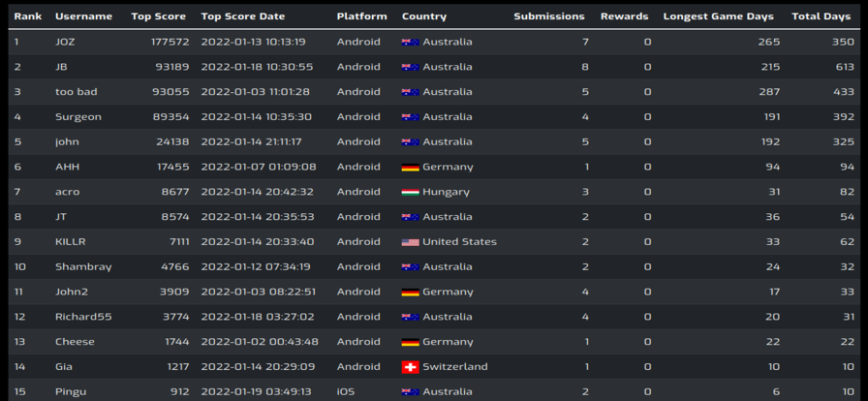Click the Switzerland flag icon in Gia's row
868x401 pixels.
point(410,367)
